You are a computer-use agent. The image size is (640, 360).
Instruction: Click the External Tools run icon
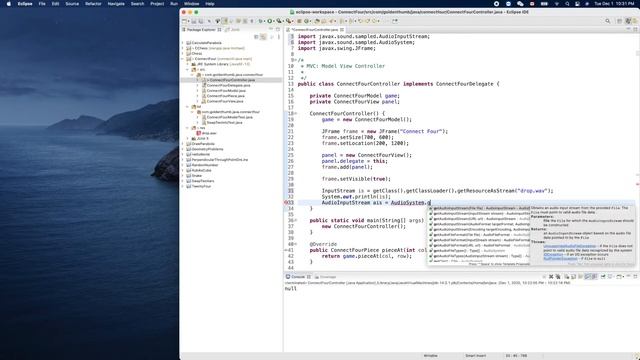pos(289,21)
